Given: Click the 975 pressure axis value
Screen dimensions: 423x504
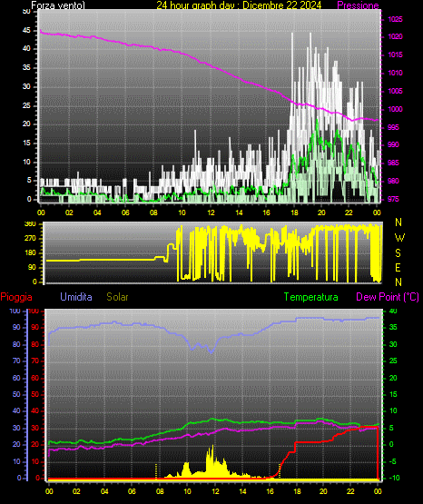Looking at the screenshot, I should click(x=393, y=199).
